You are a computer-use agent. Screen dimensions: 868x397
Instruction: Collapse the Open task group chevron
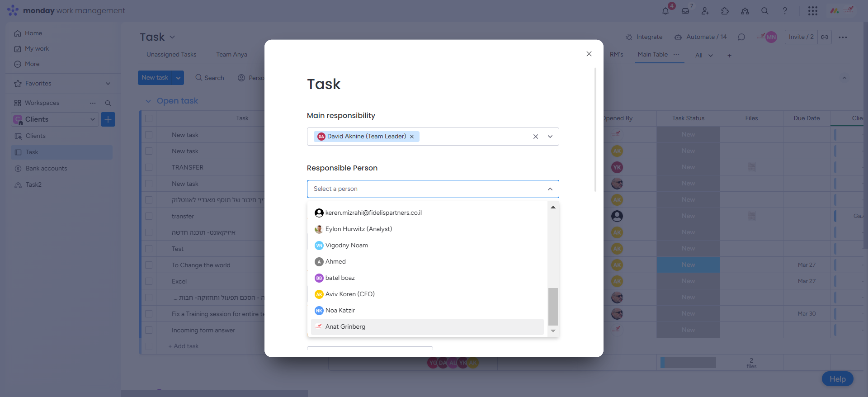point(148,101)
